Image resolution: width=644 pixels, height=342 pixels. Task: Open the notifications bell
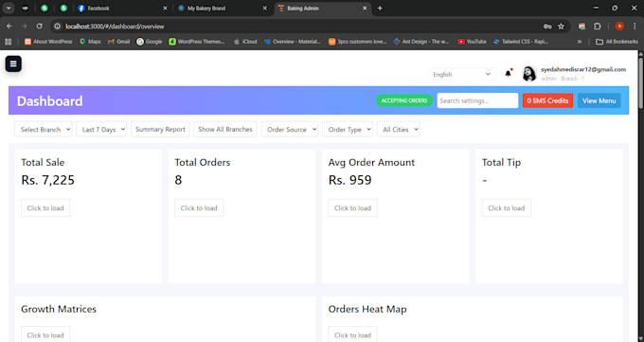tap(509, 73)
